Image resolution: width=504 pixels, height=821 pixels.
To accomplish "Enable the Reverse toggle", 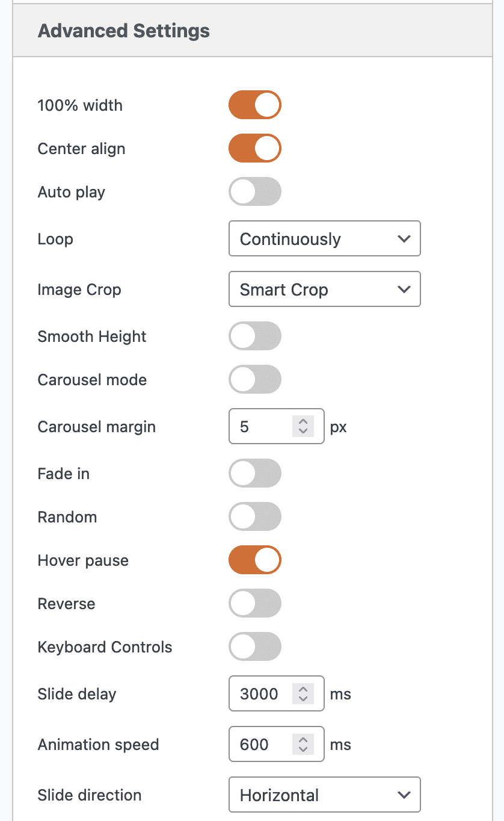I will (x=254, y=604).
